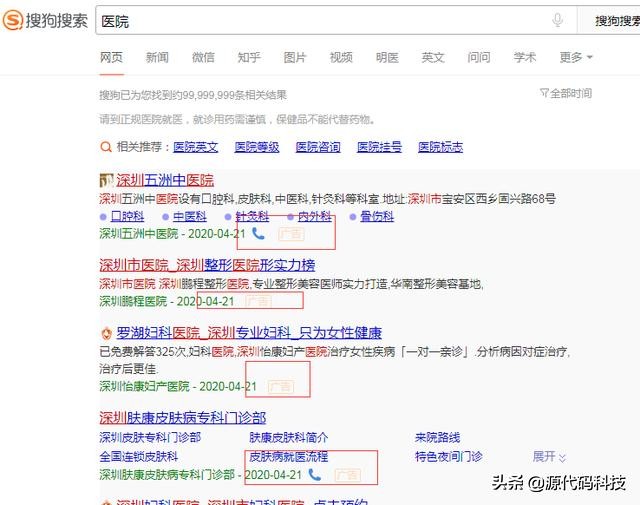The height and width of the screenshot is (505, 640).
Task: Open the 罗湖妇科医院_深圳专业妇科 result title
Action: [x=249, y=333]
